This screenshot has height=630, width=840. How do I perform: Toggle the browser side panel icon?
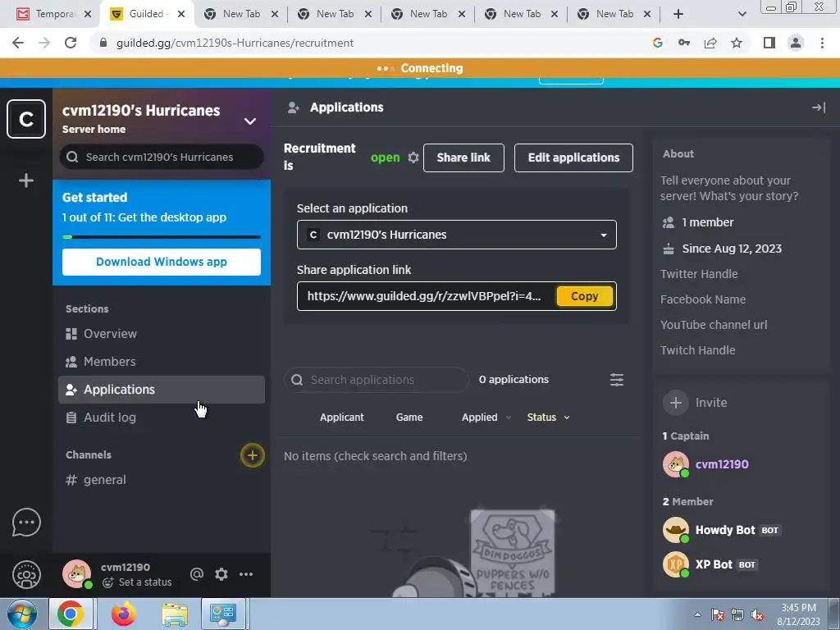tap(769, 43)
